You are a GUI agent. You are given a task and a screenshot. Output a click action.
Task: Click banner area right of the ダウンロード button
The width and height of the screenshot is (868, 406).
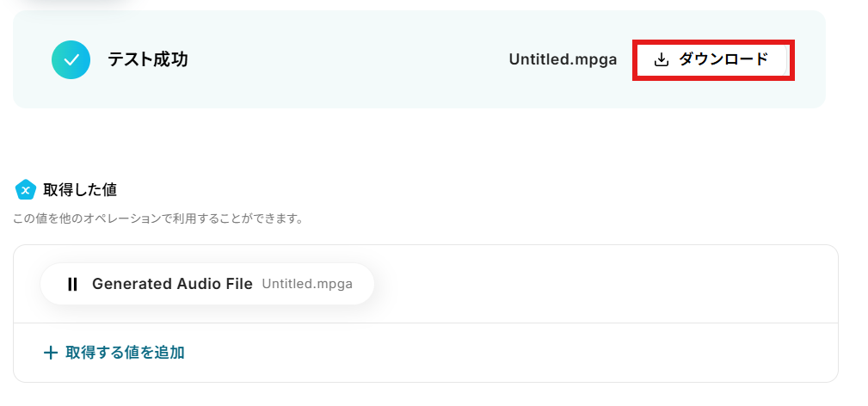(x=810, y=60)
